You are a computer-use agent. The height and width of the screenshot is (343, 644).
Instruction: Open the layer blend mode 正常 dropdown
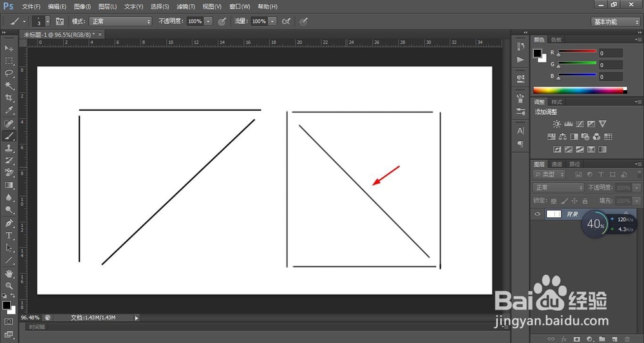click(558, 188)
